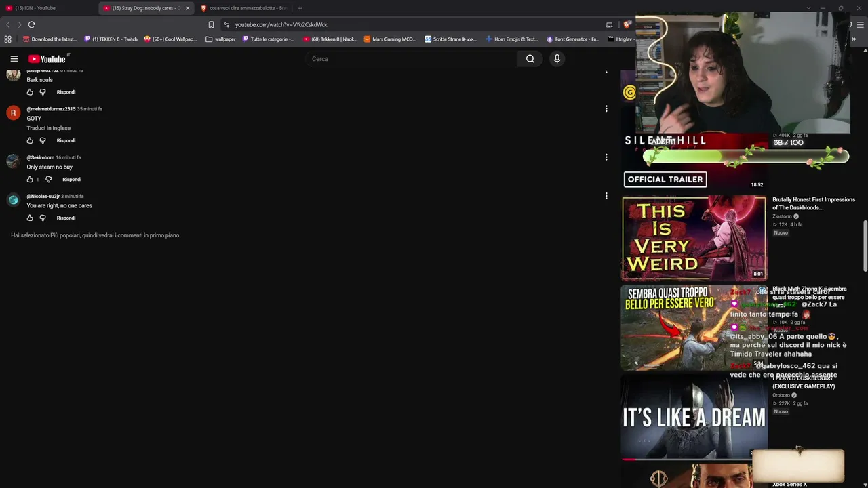Click avatar of Nicolas-uu3jr

tap(13, 199)
